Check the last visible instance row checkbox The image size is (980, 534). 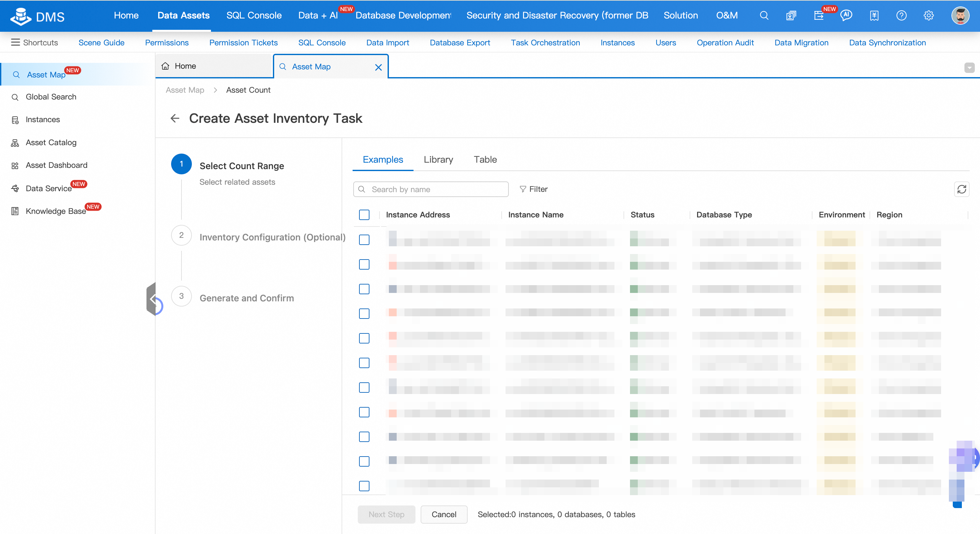364,486
